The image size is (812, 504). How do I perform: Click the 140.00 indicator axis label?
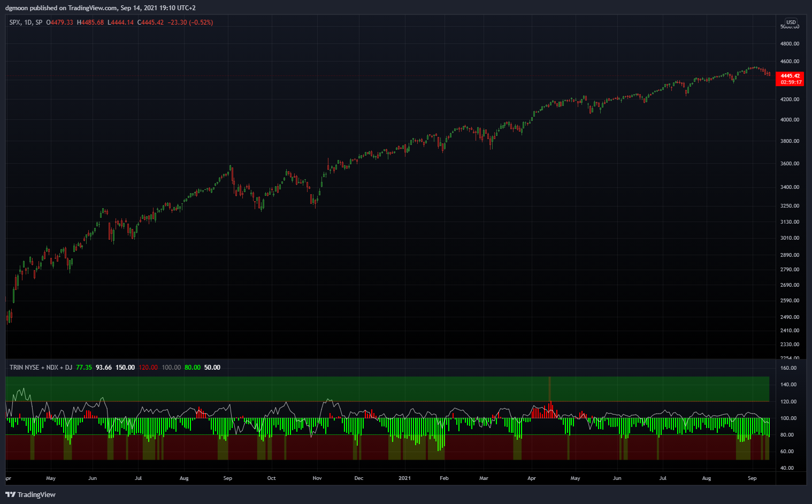coord(788,385)
